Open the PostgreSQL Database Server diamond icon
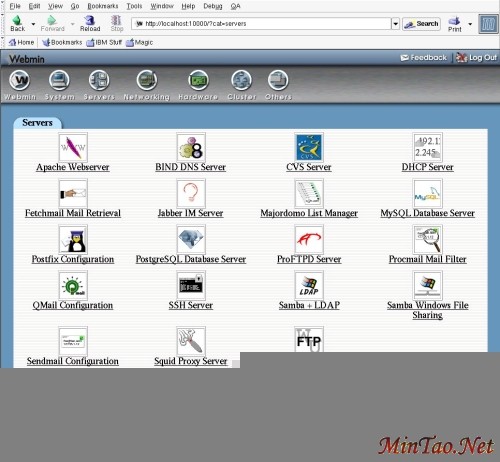The image size is (500, 462). [x=191, y=239]
